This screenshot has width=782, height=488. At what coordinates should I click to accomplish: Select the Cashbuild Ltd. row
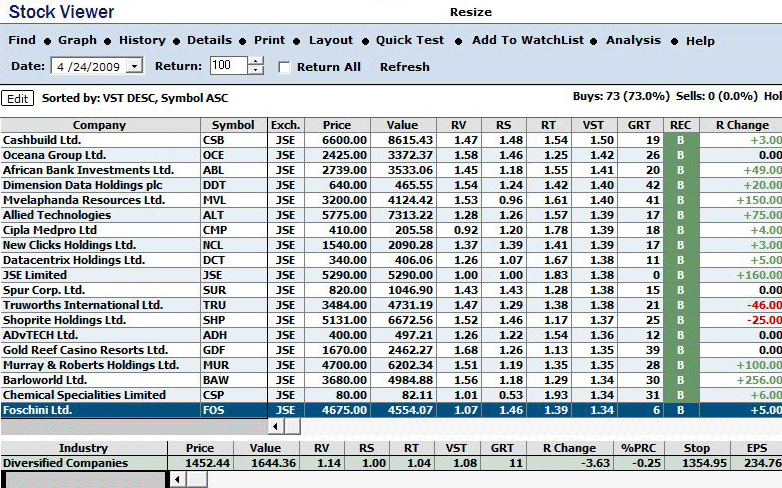[x=100, y=140]
